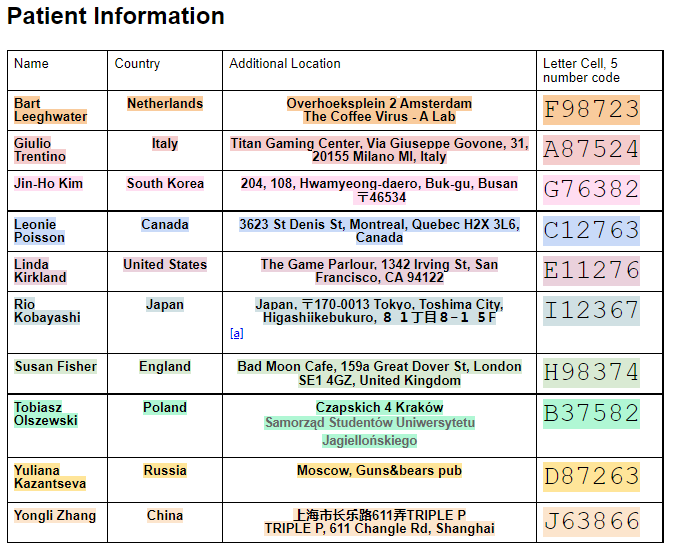
Task: Click the Letter Cell code column header
Action: (x=580, y=70)
